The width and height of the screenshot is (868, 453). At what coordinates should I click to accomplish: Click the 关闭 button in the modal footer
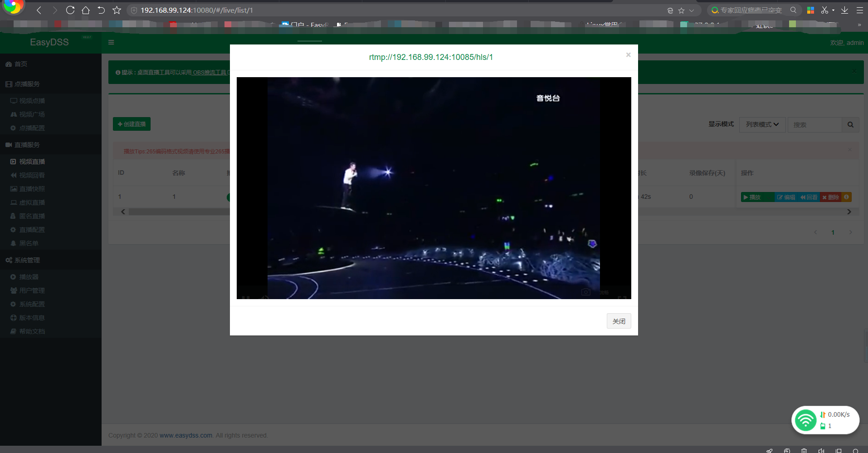[x=619, y=321]
